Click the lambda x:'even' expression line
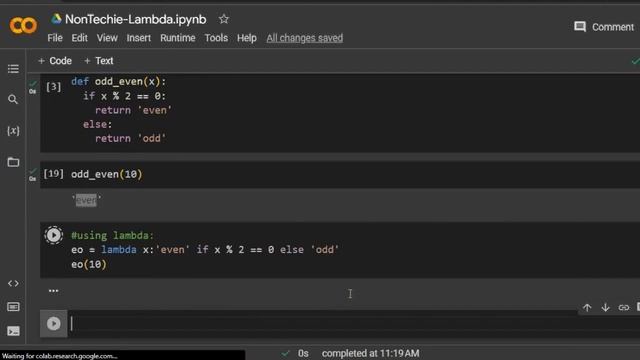The image size is (640, 360). coord(205,250)
